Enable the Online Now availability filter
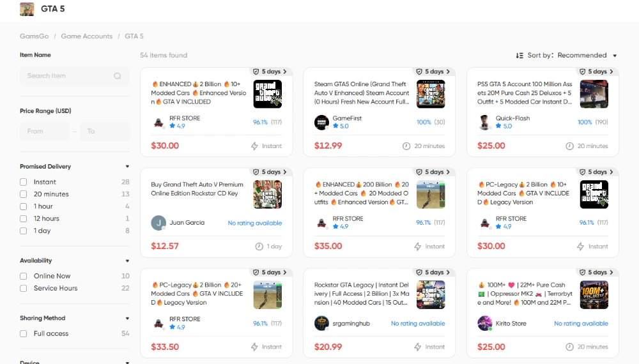The width and height of the screenshot is (639, 364). coord(24,276)
